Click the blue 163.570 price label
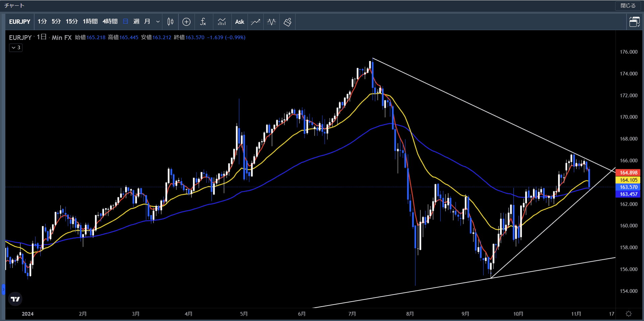Screen dimensions: 644x321 click(628, 187)
